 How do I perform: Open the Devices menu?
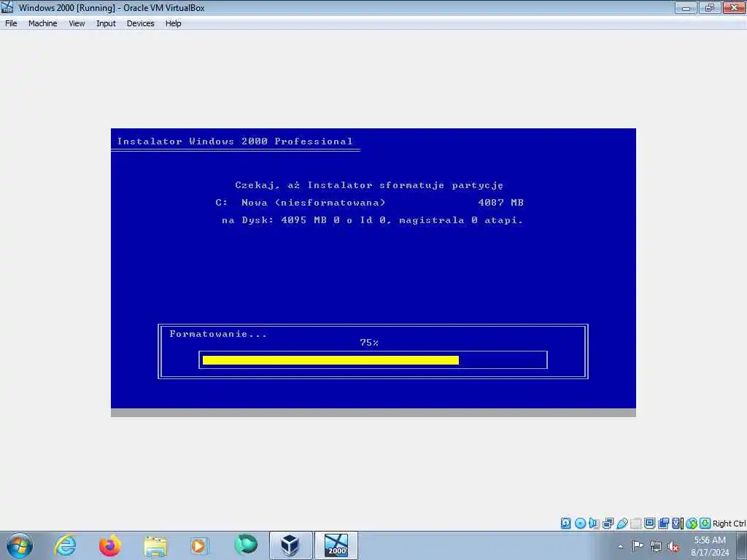pos(140,23)
